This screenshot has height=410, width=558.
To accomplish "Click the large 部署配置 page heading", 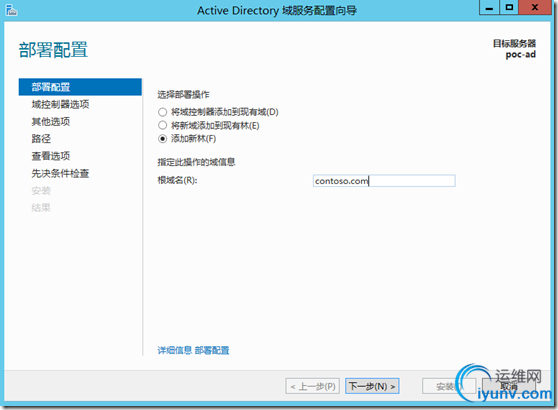I will (x=53, y=49).
